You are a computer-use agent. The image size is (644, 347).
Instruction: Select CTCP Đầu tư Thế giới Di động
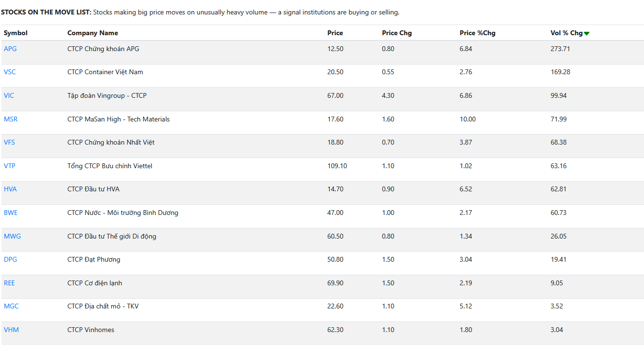click(112, 236)
